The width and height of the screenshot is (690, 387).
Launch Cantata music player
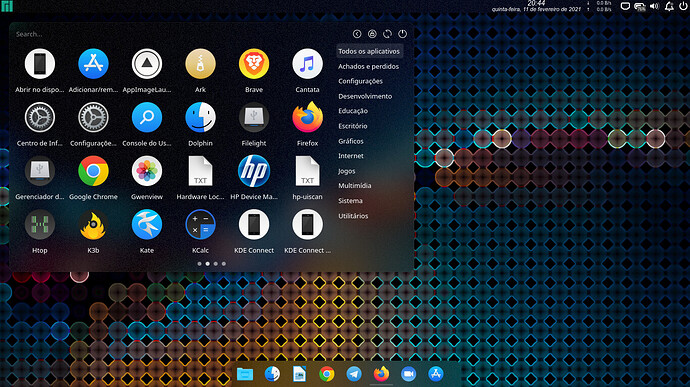(307, 64)
